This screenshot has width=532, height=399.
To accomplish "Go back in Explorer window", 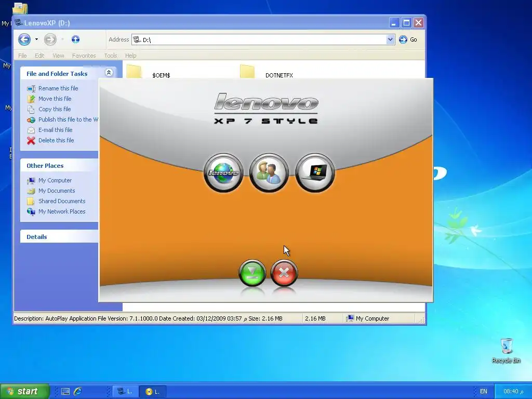I will tap(24, 39).
